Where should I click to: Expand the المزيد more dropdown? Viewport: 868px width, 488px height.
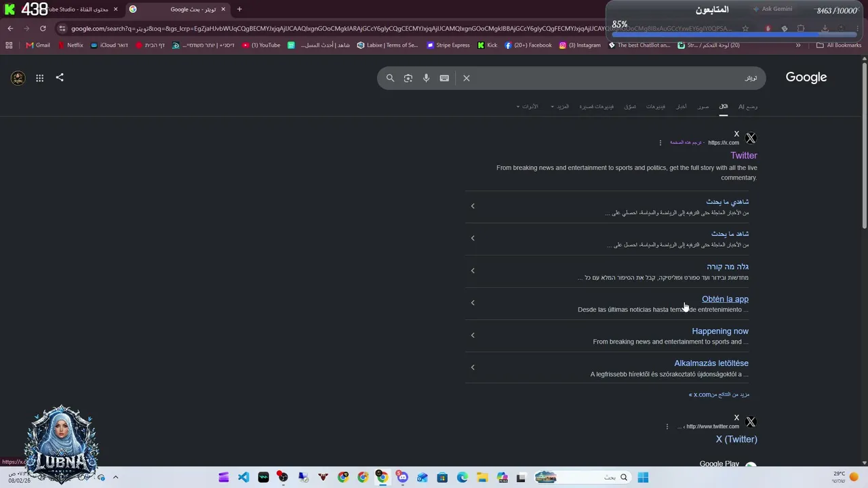click(x=560, y=106)
